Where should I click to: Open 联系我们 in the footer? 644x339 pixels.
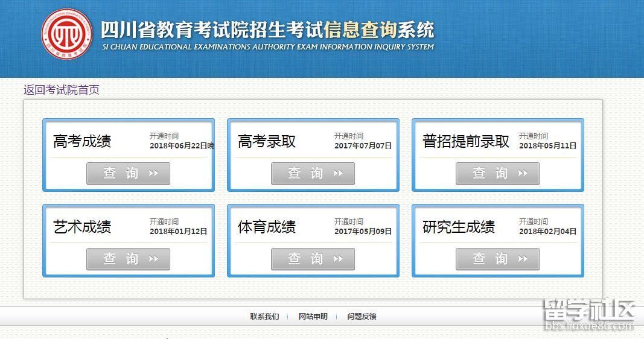point(264,317)
